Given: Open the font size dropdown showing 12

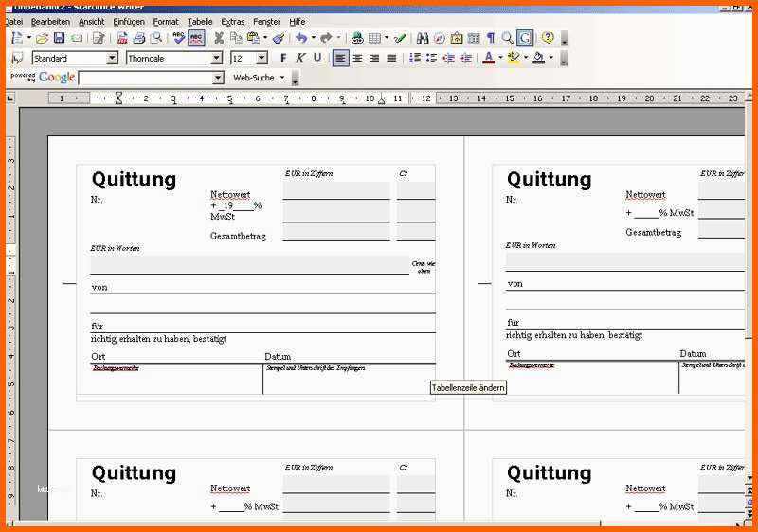Looking at the screenshot, I should coord(262,59).
